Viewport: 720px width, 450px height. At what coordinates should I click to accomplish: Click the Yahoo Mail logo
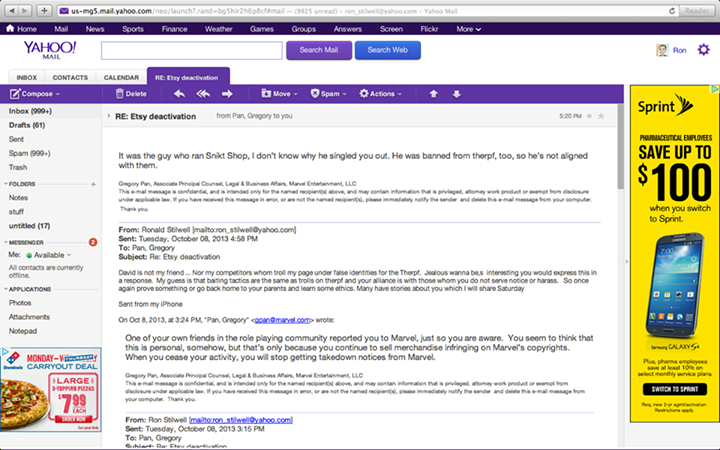click(x=50, y=50)
